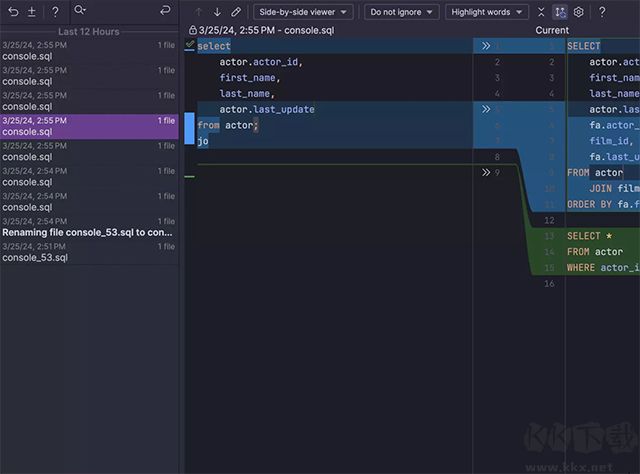Select the 2:51 PM console_53.sql revision
Viewport: 640px width, 474px height.
(x=89, y=252)
